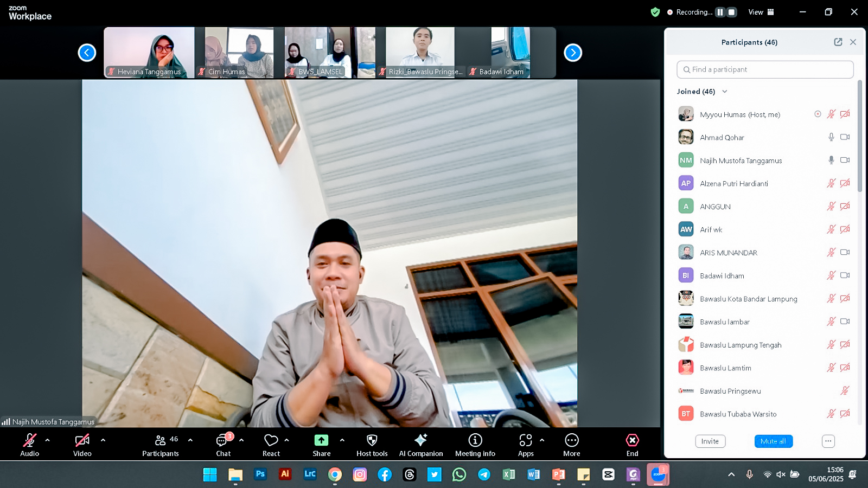This screenshot has height=488, width=868.
Task: Open the View layout menu
Action: [x=761, y=12]
